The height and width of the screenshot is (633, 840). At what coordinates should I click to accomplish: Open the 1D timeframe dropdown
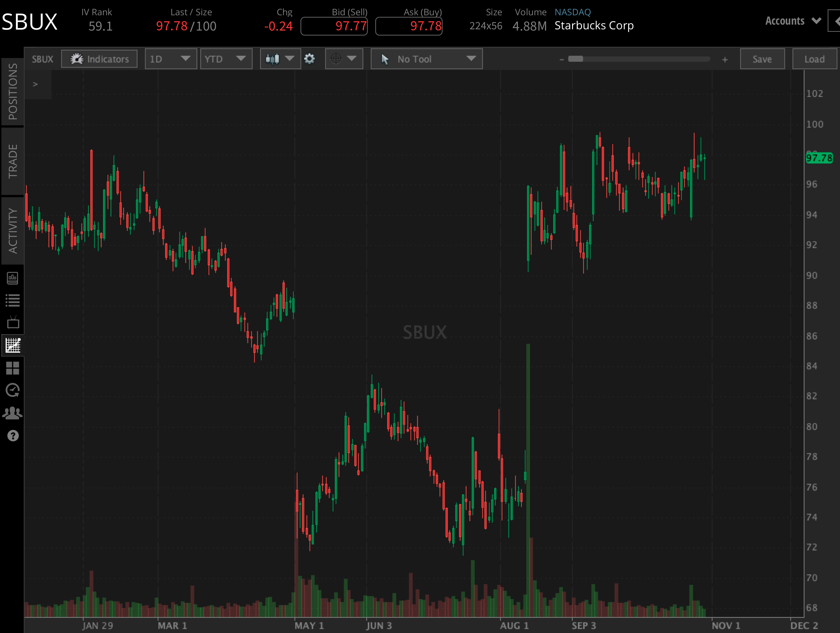[170, 59]
